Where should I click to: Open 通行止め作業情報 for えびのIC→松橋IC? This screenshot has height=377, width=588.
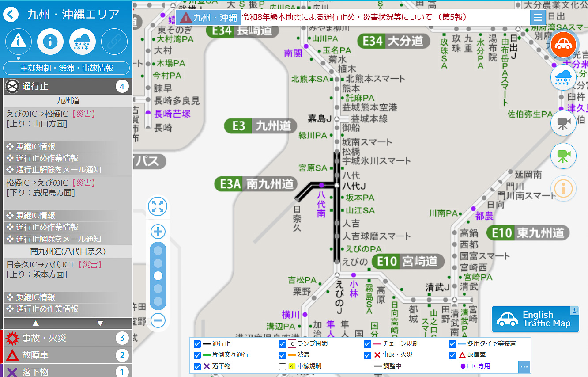coord(68,158)
